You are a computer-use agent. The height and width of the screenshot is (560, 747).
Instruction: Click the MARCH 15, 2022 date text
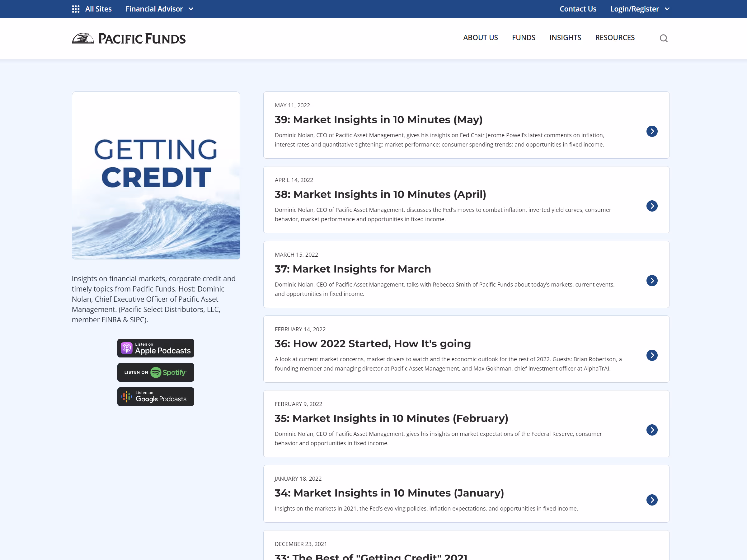click(x=296, y=254)
